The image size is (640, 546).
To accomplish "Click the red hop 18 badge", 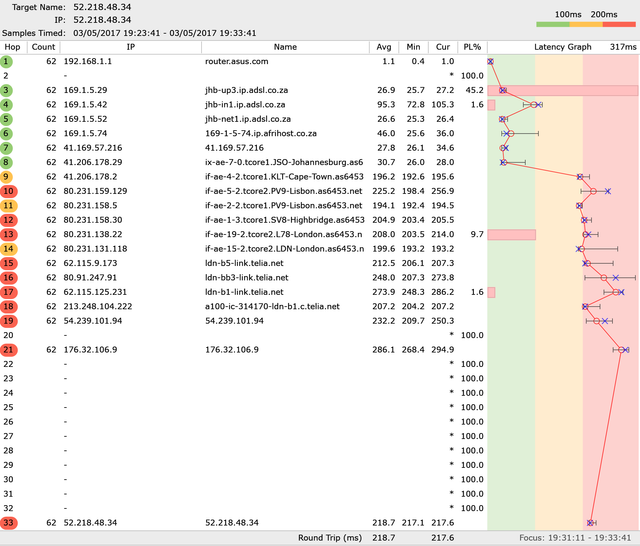I will point(8,306).
